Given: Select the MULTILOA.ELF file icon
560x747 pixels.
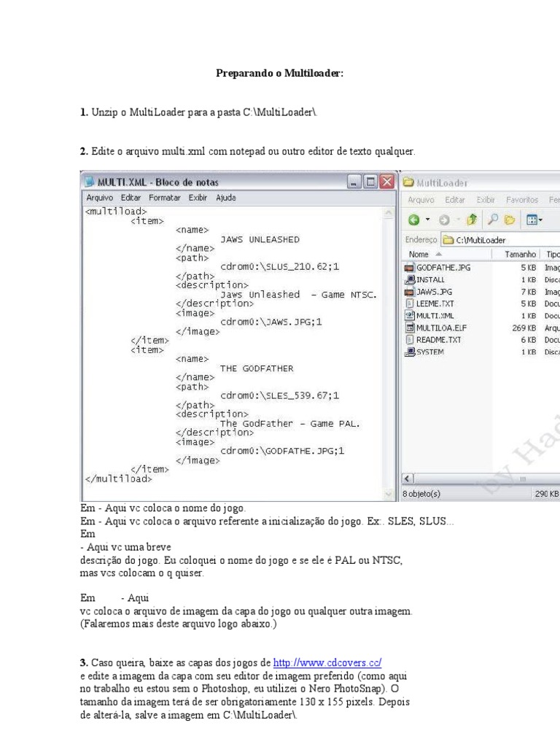Looking at the screenshot, I should [x=409, y=328].
